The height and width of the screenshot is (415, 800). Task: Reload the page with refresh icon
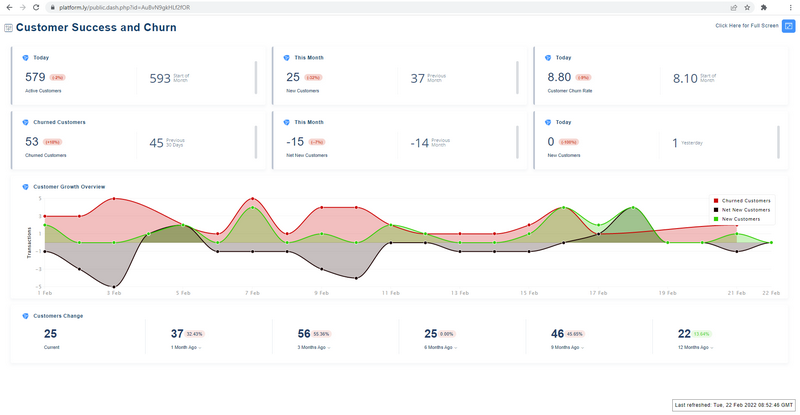pos(36,8)
